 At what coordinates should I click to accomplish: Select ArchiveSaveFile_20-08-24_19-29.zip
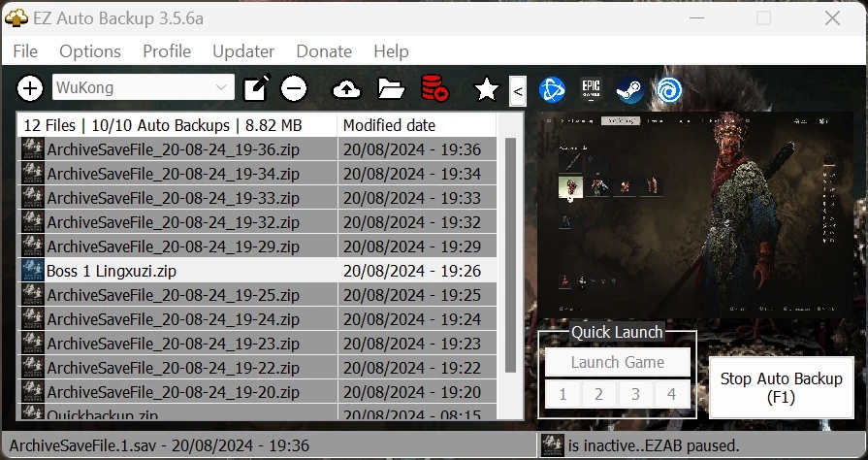[x=257, y=246]
